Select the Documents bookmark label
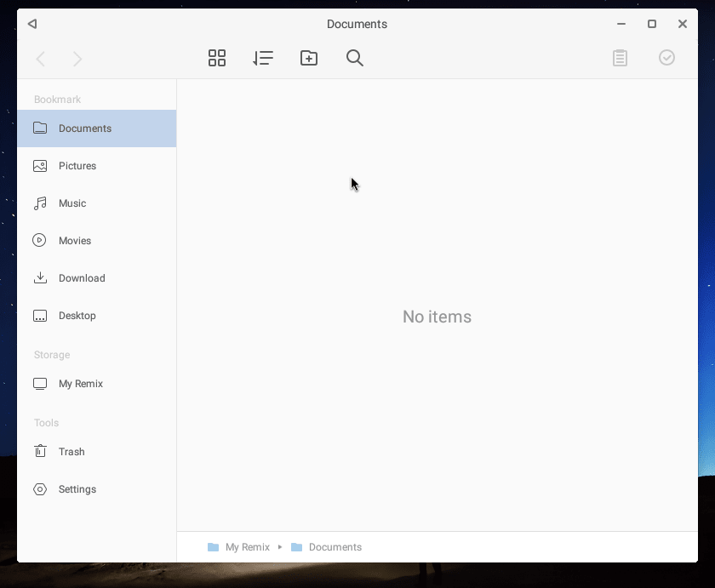This screenshot has height=588, width=715. 85,128
